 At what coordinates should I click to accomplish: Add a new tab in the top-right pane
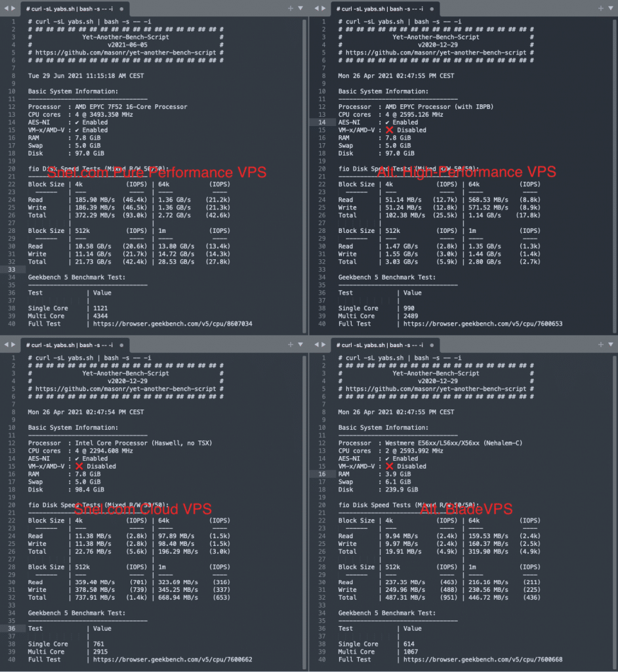[x=601, y=8]
